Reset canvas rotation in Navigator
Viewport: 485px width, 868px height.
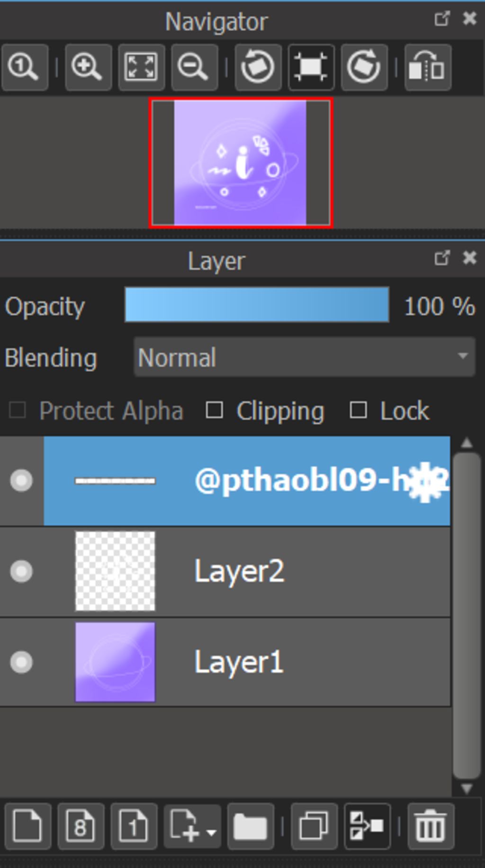pos(311,67)
